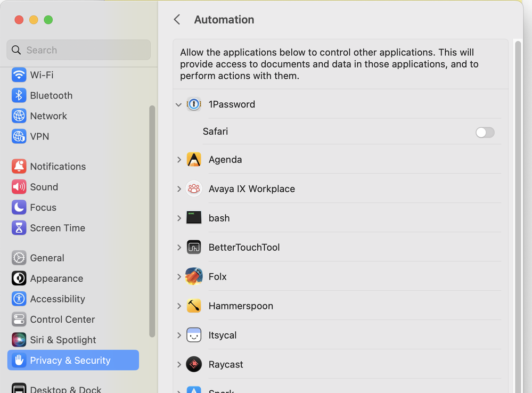532x393 pixels.
Task: Click the bash terminal icon
Action: [x=194, y=218]
